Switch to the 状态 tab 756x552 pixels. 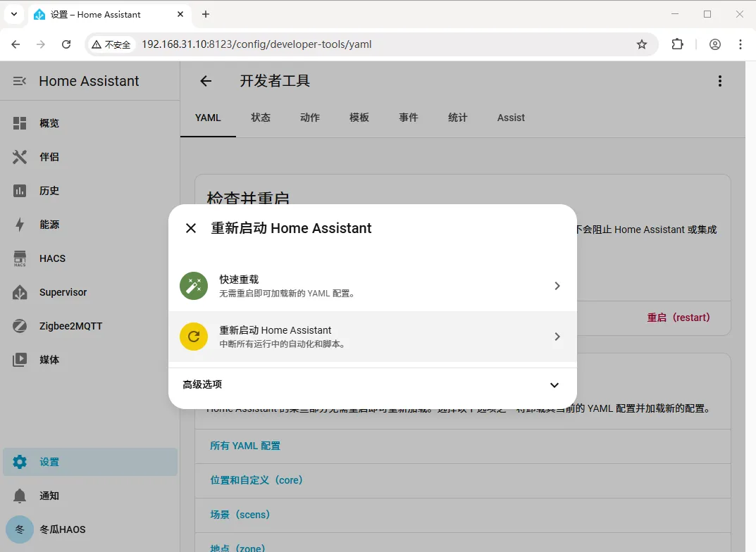pos(261,118)
